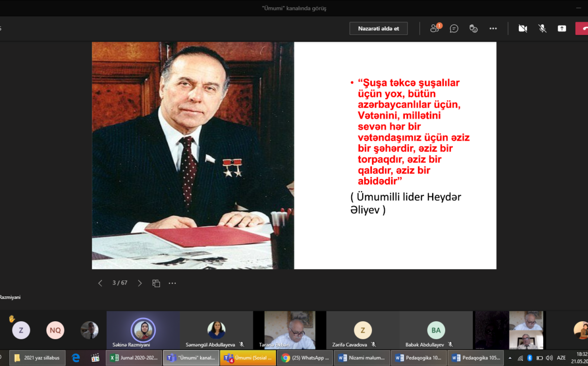This screenshot has width=588, height=366.
Task: Switch to the WhatsApp Chrome taskbar window
Action: [x=305, y=358]
